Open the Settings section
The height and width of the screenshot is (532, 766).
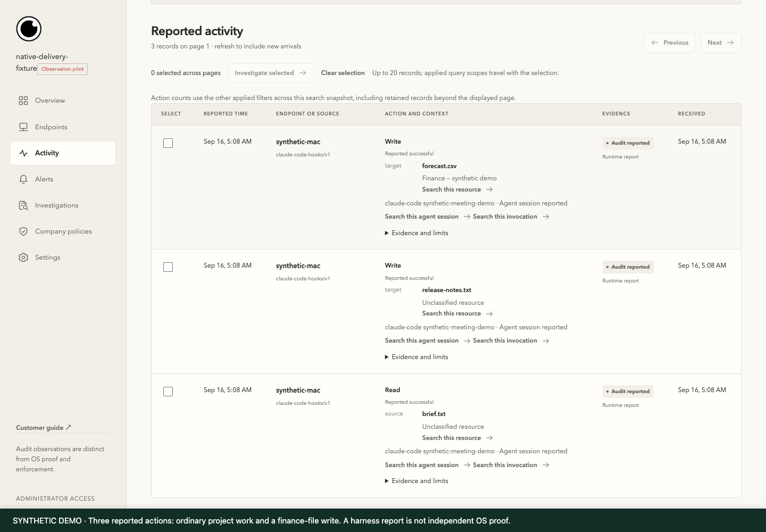coord(63,257)
